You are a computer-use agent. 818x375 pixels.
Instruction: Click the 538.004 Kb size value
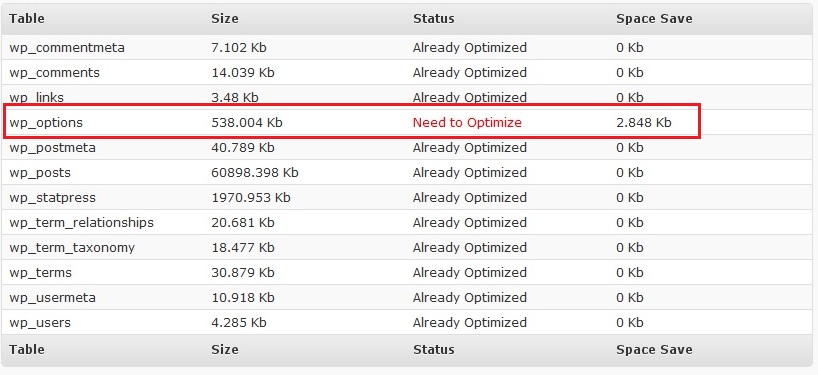point(247,123)
